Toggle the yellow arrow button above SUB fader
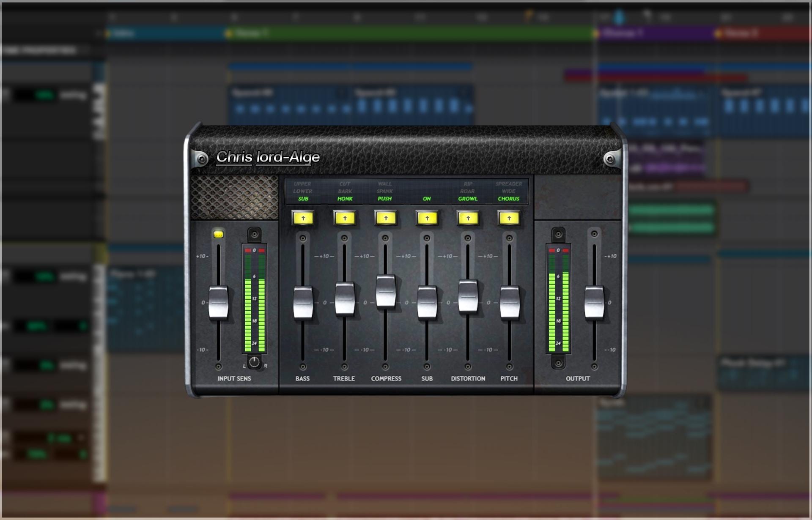Image resolution: width=812 pixels, height=520 pixels. click(427, 218)
